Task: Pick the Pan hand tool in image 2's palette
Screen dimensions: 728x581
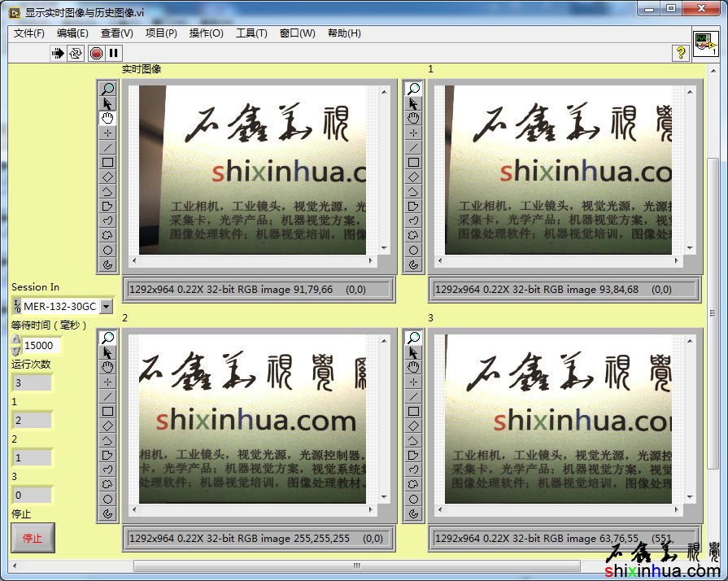Action: pos(107,367)
